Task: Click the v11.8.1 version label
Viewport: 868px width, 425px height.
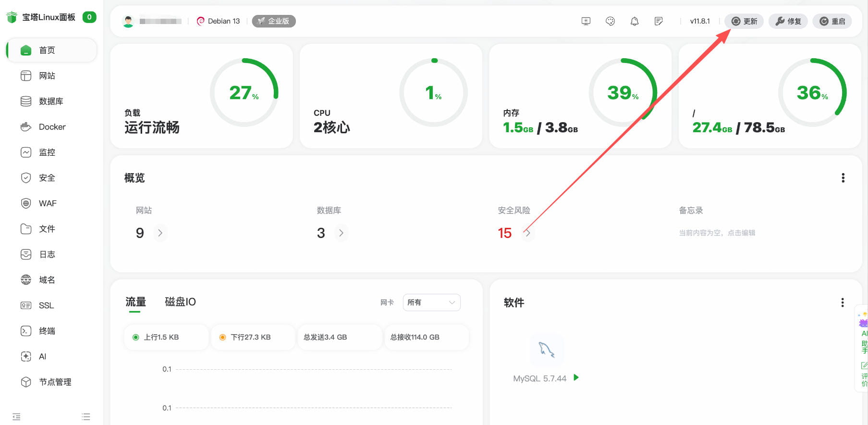Action: pos(700,21)
